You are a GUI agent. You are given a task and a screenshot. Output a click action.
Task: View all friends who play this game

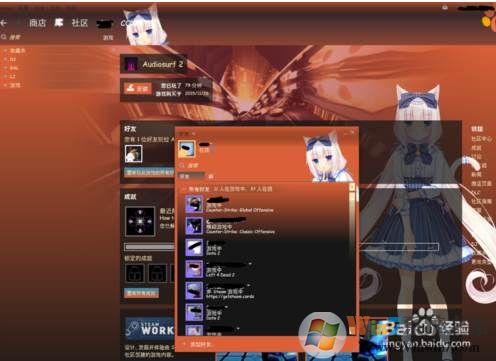[x=149, y=172]
